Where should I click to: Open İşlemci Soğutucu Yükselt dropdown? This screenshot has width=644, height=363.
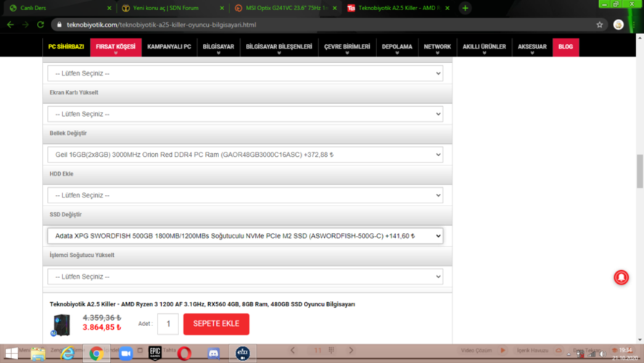pos(245,277)
